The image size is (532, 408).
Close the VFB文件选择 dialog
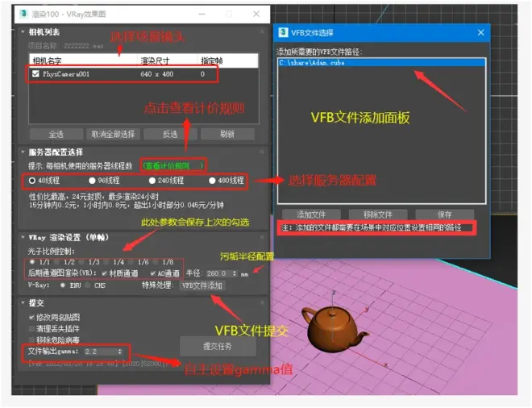[x=480, y=32]
